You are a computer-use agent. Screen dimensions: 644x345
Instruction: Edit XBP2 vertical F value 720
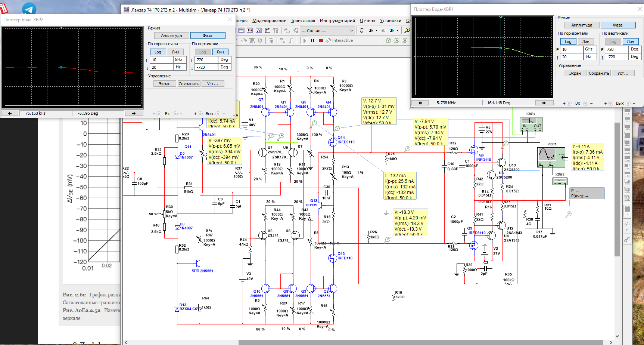point(206,60)
